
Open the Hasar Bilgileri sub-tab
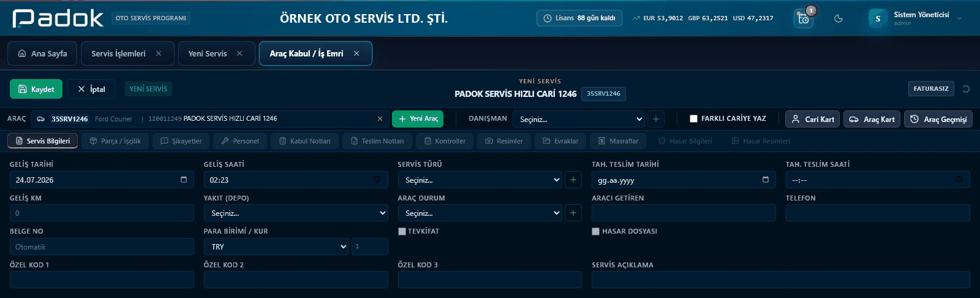[685, 141]
